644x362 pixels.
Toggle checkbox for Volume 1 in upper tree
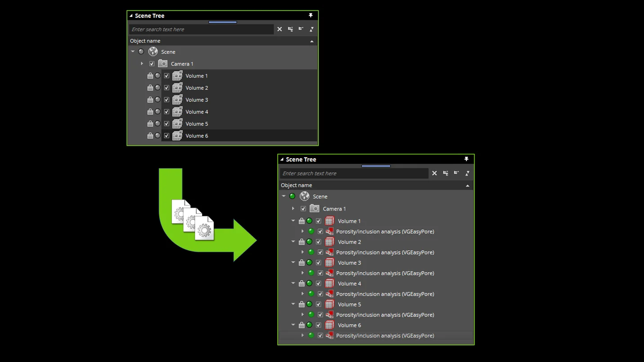[167, 76]
